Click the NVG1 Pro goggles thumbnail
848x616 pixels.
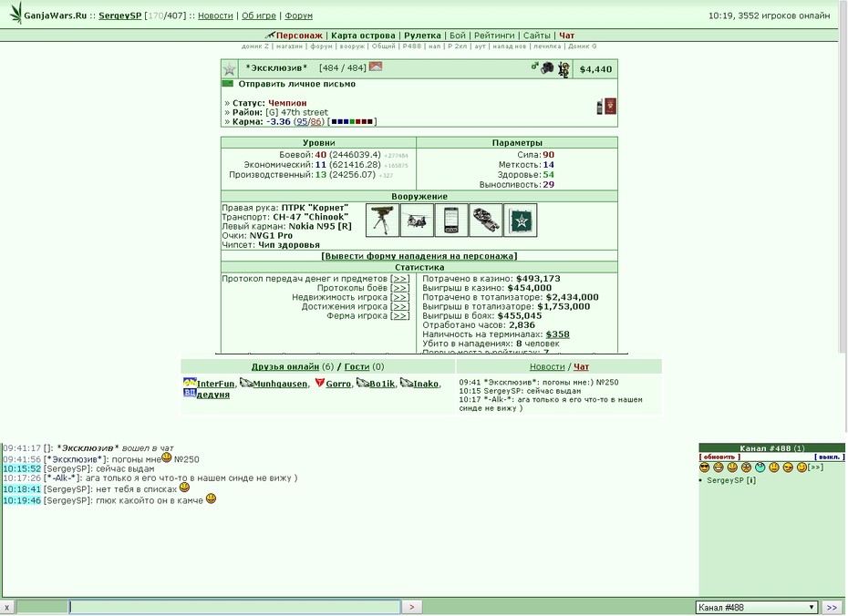[486, 220]
